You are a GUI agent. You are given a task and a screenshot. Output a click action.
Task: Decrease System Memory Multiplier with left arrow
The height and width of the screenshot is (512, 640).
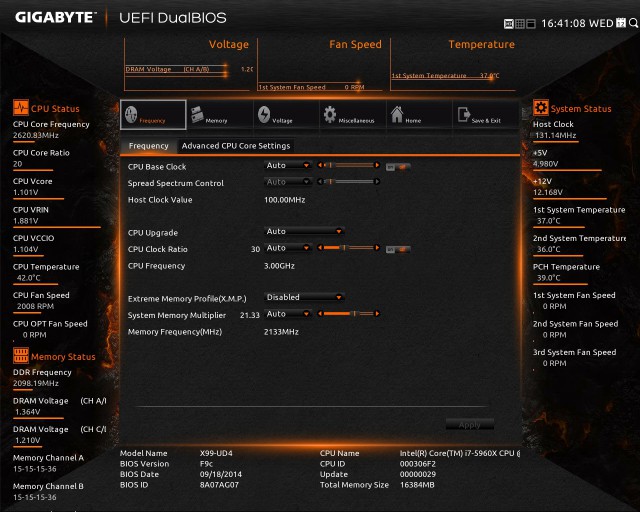320,314
